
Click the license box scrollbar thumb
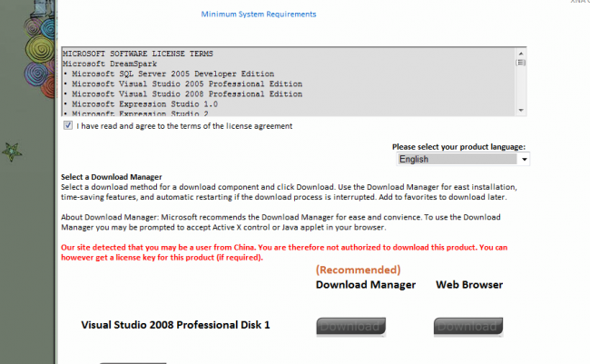click(x=521, y=63)
